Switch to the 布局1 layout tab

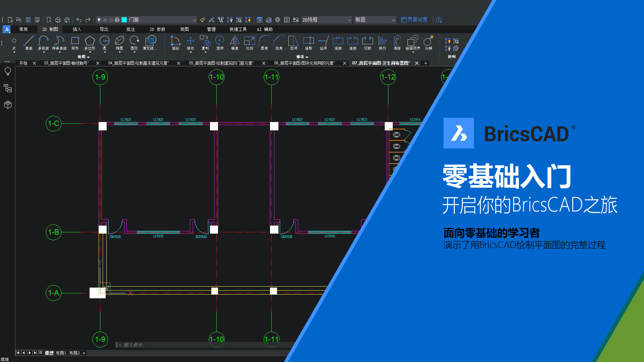tap(61, 353)
